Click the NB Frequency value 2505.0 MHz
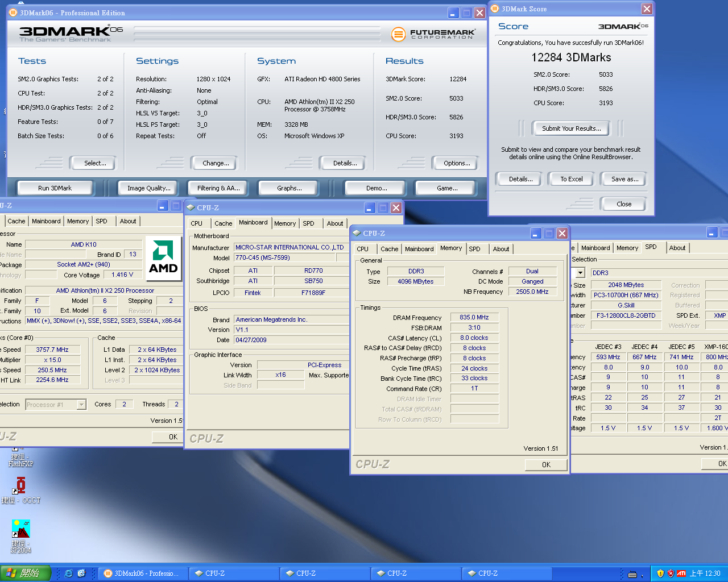 pos(532,292)
